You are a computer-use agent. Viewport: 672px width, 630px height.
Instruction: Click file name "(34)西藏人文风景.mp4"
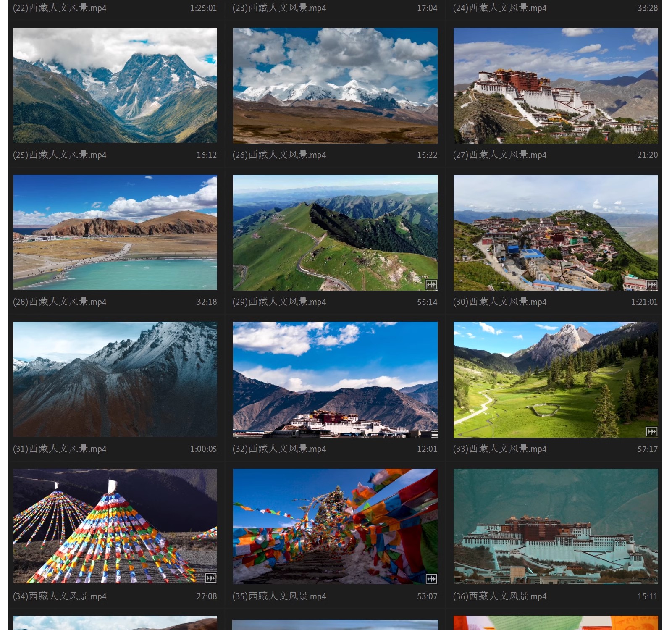tap(60, 596)
